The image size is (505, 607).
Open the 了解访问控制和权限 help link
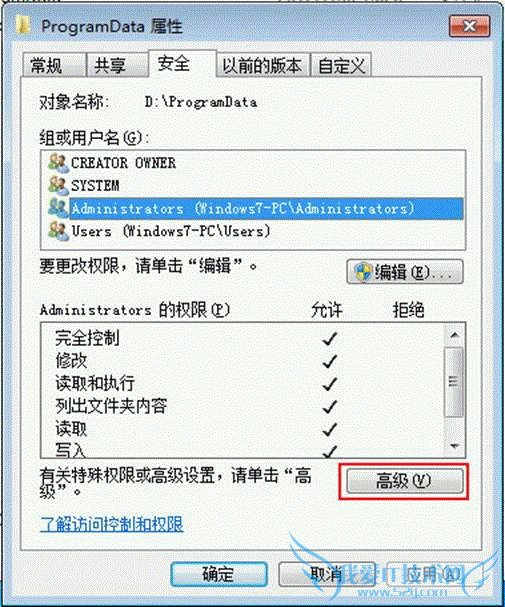click(112, 524)
